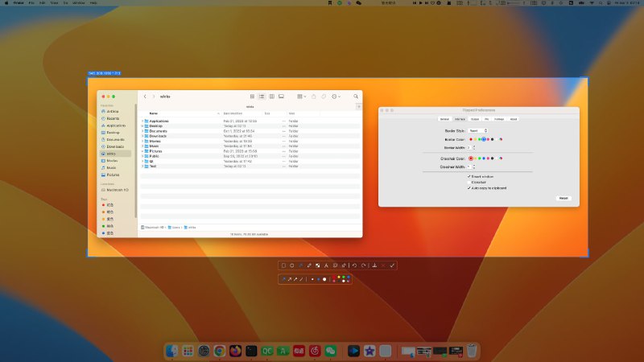The image size is (644, 362).
Task: Undo the last annotation
Action: 354,265
